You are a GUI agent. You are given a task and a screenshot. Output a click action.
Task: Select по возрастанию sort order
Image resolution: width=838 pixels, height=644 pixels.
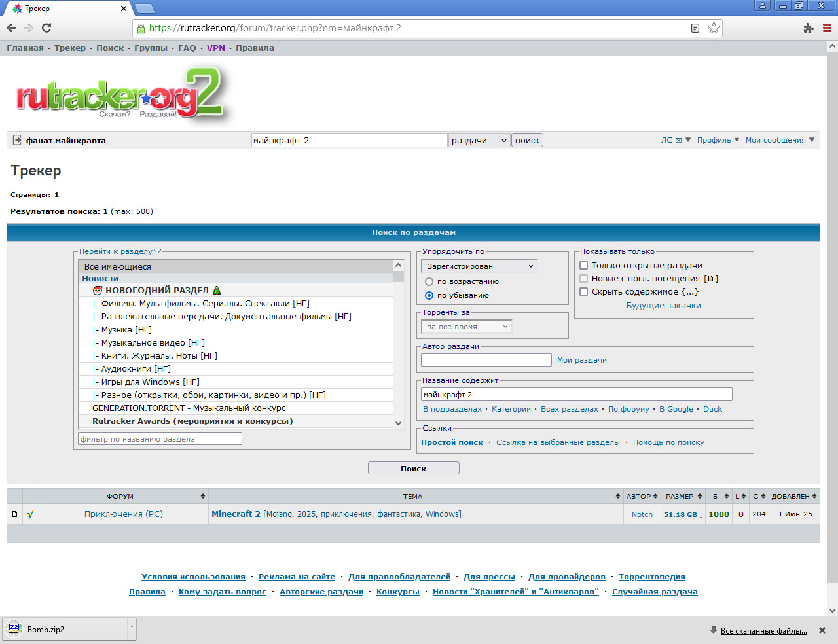(429, 282)
